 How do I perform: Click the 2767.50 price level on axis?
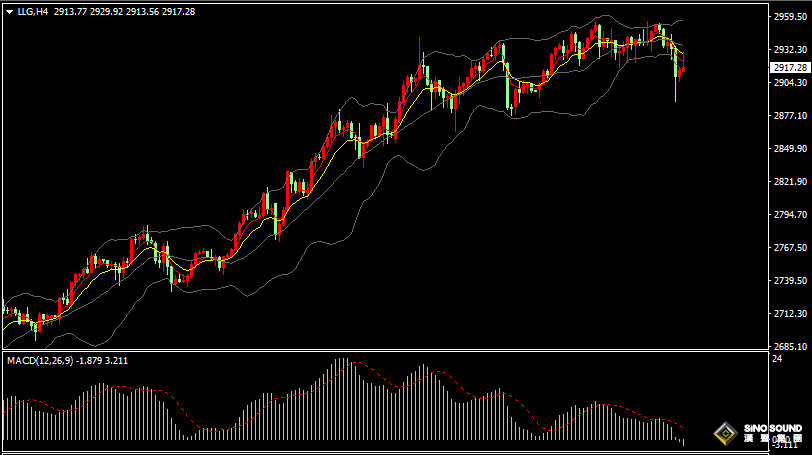(790, 248)
